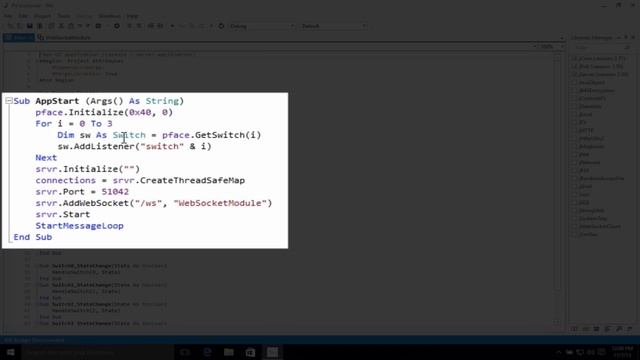Open the Default build configuration dropdown
Image resolution: width=640 pixels, height=360 pixels.
click(x=333, y=26)
